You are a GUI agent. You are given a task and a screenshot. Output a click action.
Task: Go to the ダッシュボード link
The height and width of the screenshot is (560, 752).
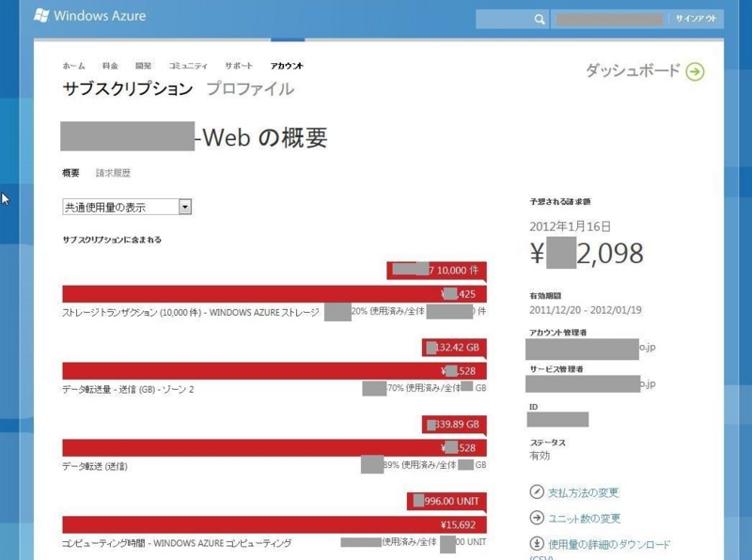(633, 70)
